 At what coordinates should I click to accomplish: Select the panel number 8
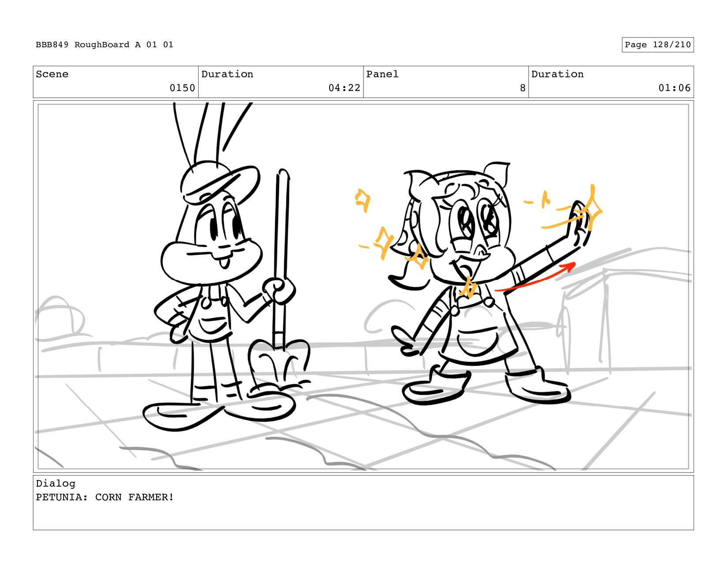[522, 88]
